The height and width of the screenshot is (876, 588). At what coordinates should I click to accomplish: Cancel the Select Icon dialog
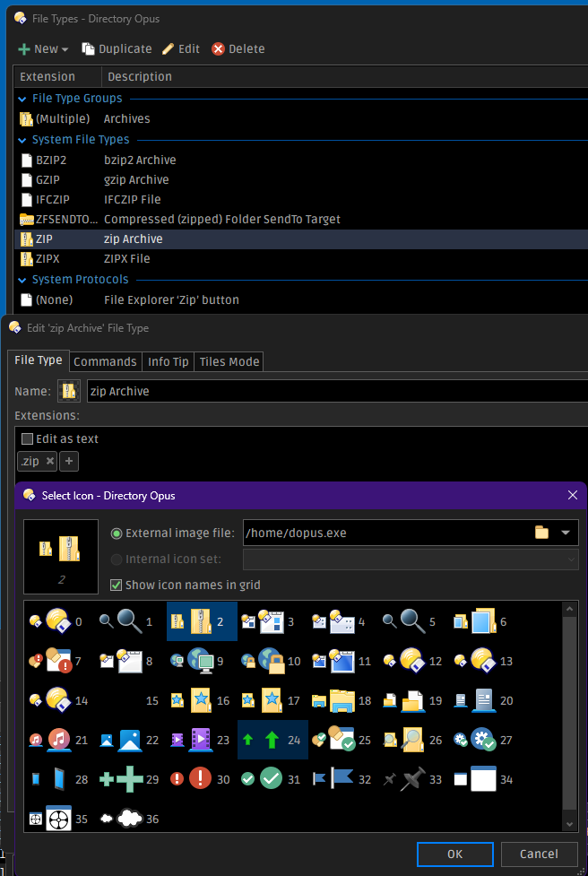pos(539,854)
